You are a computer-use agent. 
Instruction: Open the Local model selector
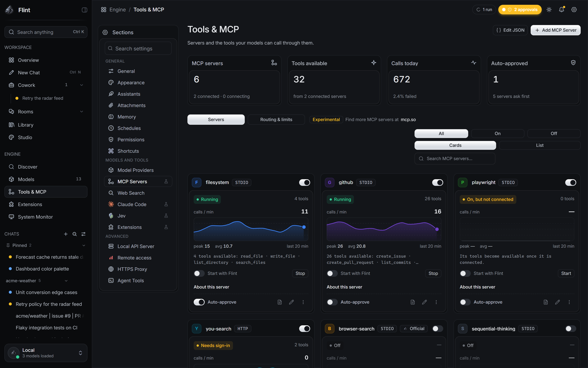point(46,353)
